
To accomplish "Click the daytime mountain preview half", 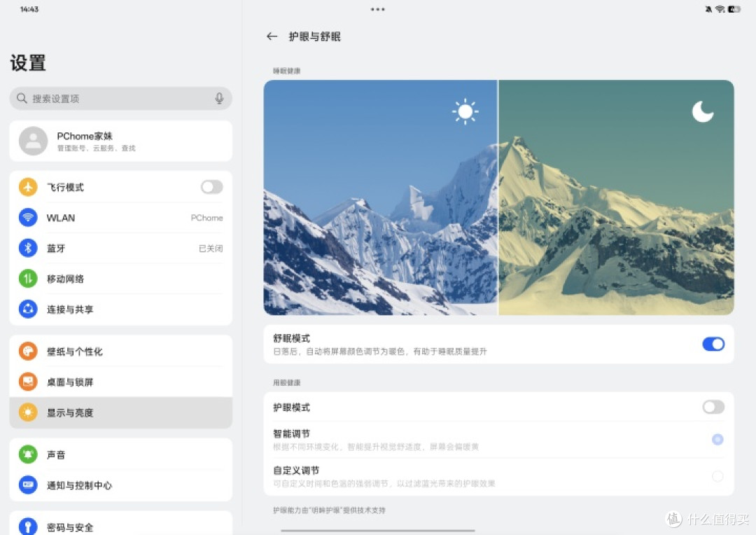I will [x=380, y=197].
